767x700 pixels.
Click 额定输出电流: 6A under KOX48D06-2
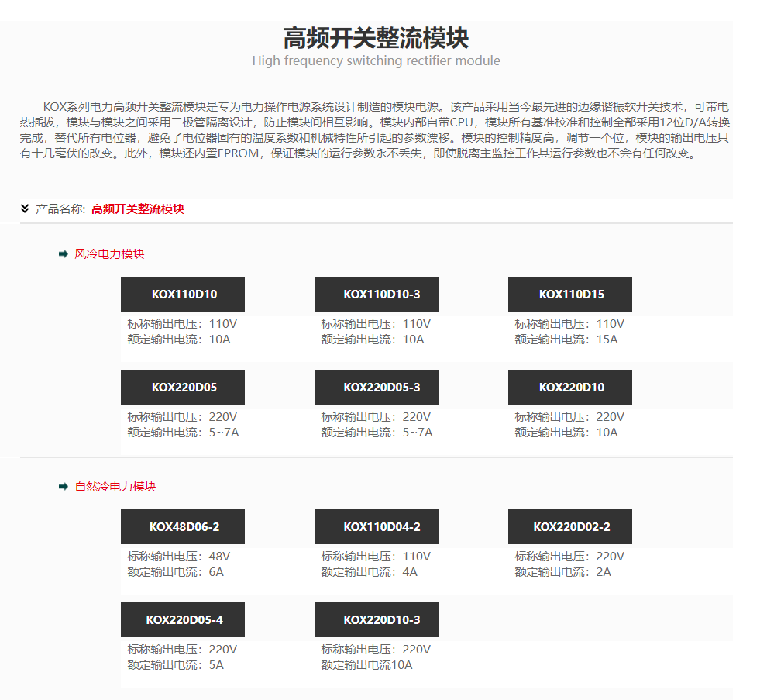176,572
